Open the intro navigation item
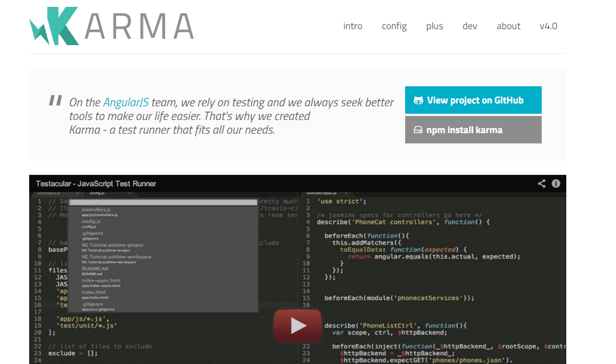Image resolution: width=616 pixels, height=364 pixels. click(x=353, y=26)
